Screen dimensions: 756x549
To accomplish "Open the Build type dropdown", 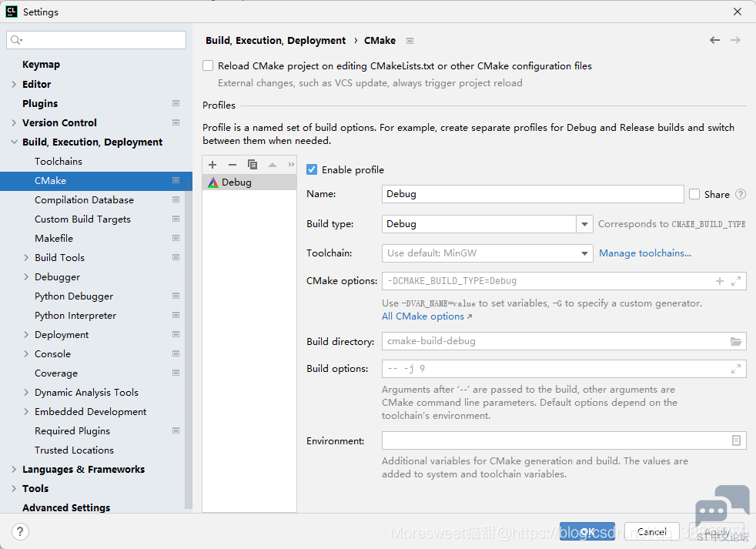I will pyautogui.click(x=584, y=224).
